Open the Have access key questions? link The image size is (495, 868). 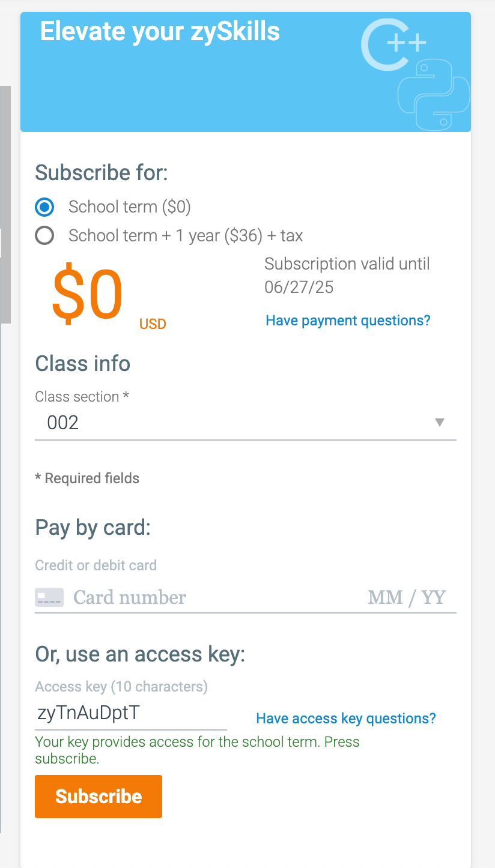345,719
